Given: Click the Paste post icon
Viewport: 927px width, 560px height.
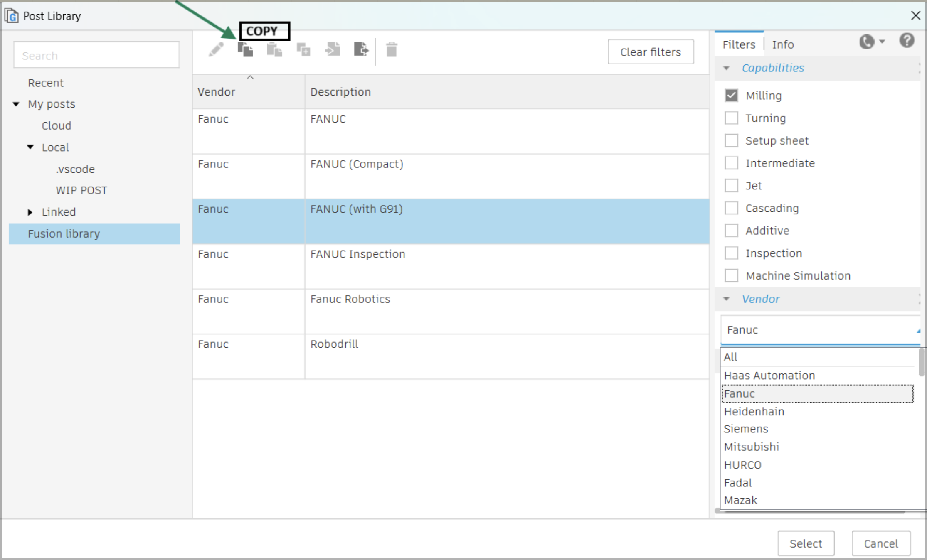Looking at the screenshot, I should 275,49.
